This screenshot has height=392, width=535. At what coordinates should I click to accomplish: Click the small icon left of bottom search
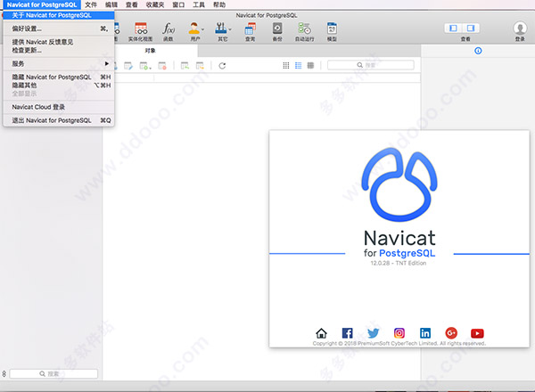click(x=4, y=374)
